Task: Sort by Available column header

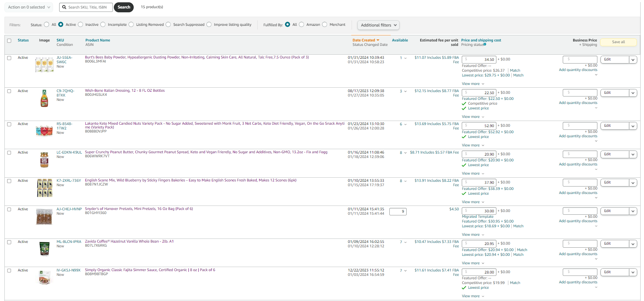Action: tap(400, 40)
